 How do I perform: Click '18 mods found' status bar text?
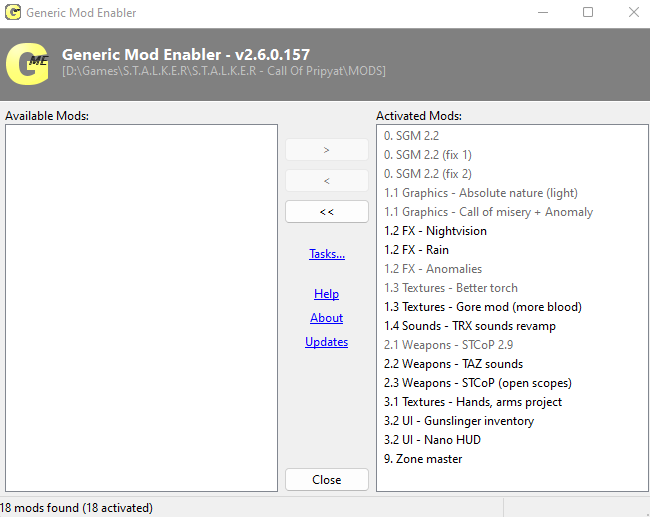click(76, 508)
